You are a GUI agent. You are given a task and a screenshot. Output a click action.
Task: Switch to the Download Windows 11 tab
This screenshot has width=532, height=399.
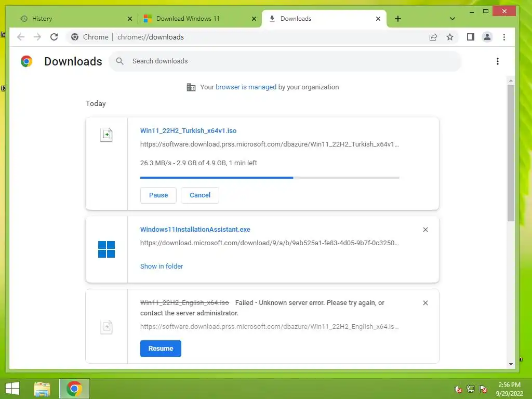pos(200,19)
